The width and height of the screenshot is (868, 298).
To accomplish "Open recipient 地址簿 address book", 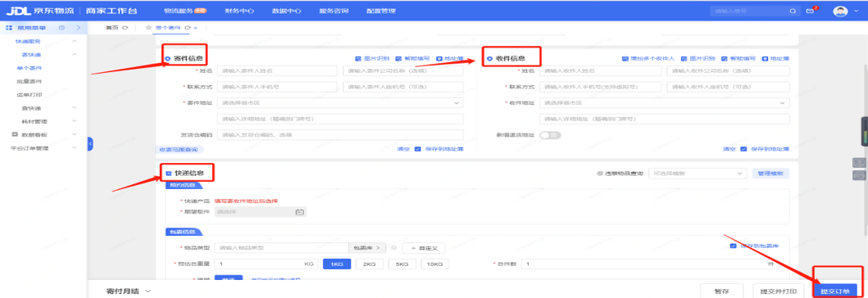I will point(775,58).
